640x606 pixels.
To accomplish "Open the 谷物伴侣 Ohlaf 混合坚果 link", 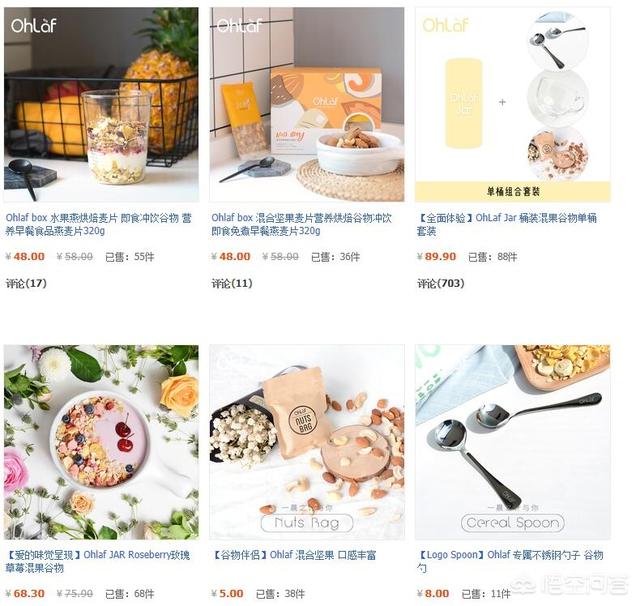I will click(294, 555).
